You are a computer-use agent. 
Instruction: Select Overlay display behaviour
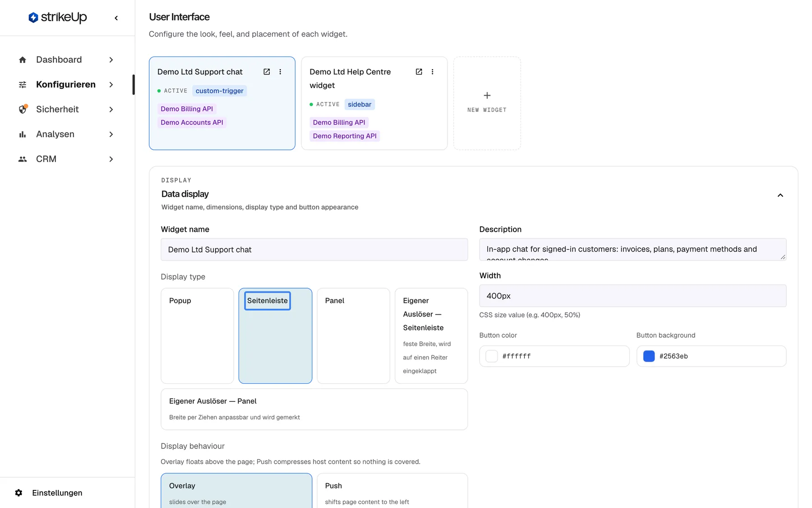point(236,491)
